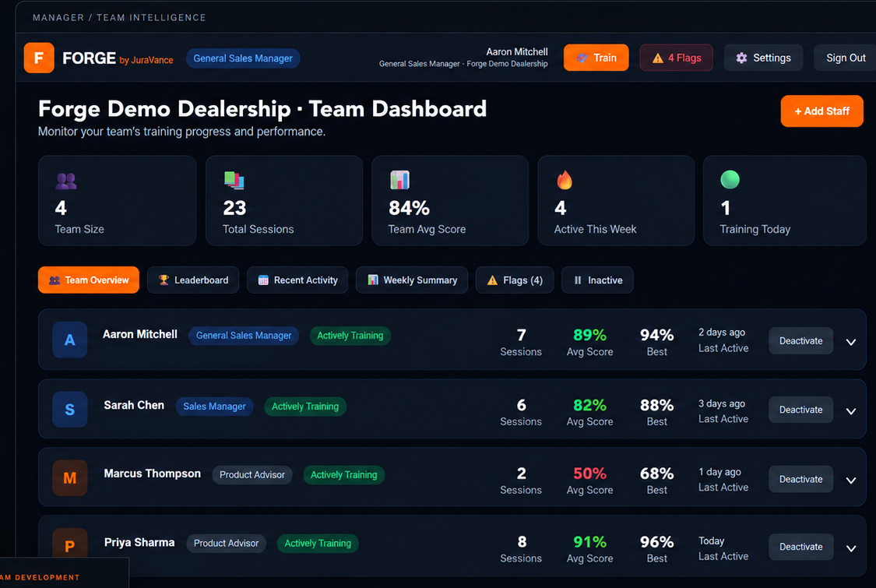Click Priya Sharma's P avatar
Image resolution: width=876 pixels, height=588 pixels.
[70, 544]
